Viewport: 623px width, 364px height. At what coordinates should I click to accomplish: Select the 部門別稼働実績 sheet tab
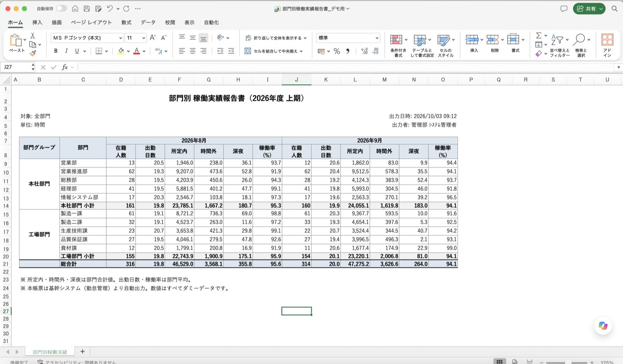point(50,352)
